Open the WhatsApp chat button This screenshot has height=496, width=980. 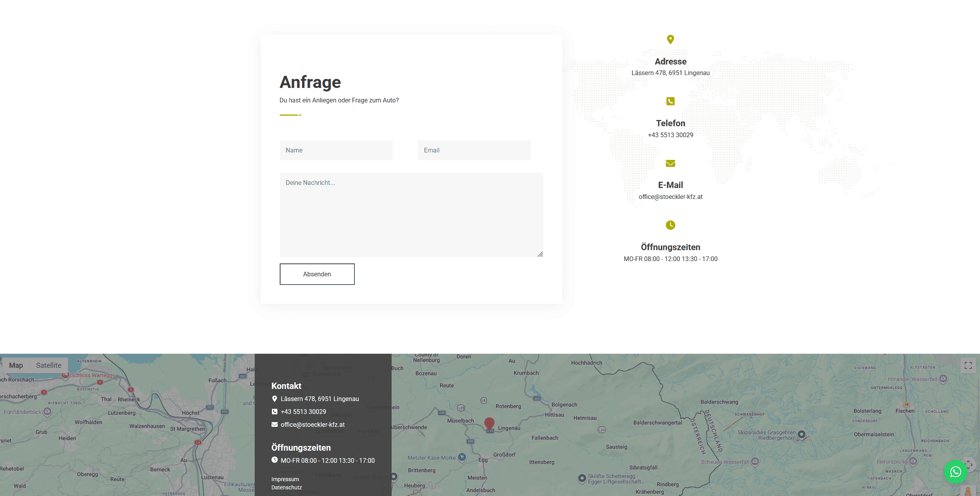pos(955,472)
